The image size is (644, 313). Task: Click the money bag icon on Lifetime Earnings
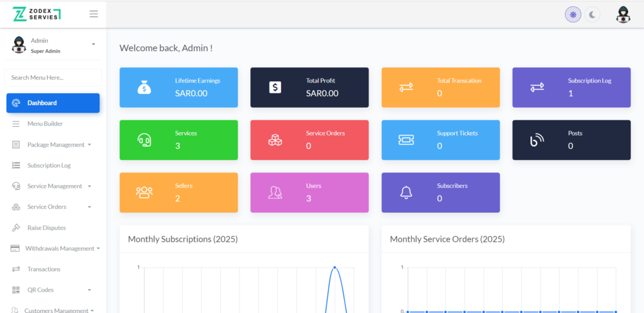[x=144, y=88]
